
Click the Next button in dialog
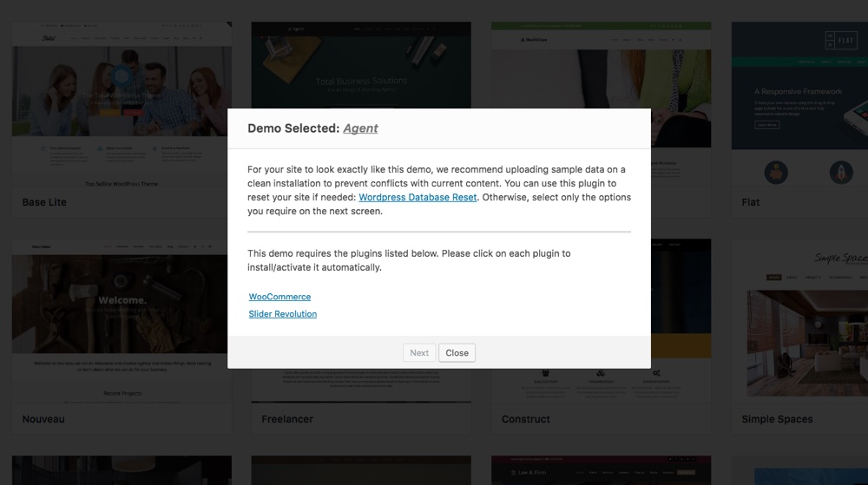pos(419,353)
